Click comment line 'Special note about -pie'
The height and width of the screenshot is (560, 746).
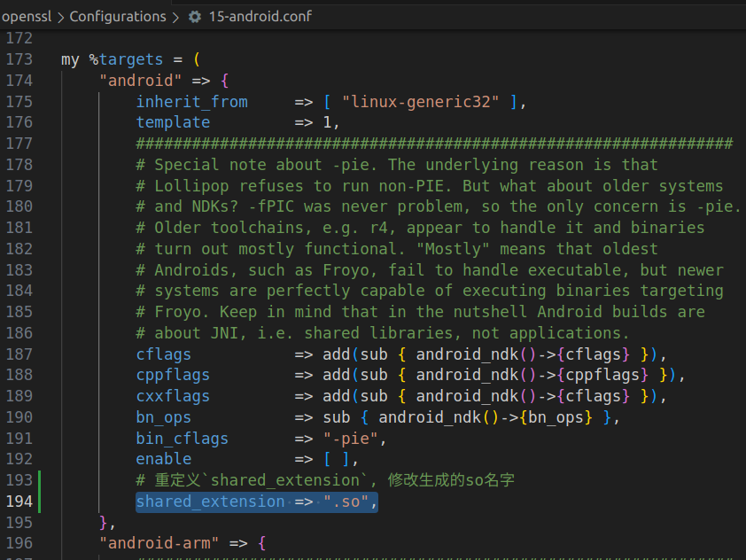397,165
